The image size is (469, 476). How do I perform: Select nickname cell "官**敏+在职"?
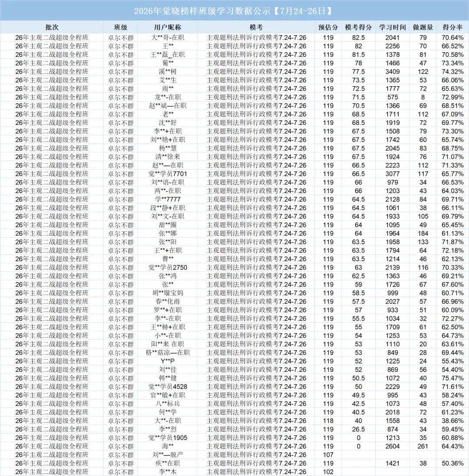point(168,395)
